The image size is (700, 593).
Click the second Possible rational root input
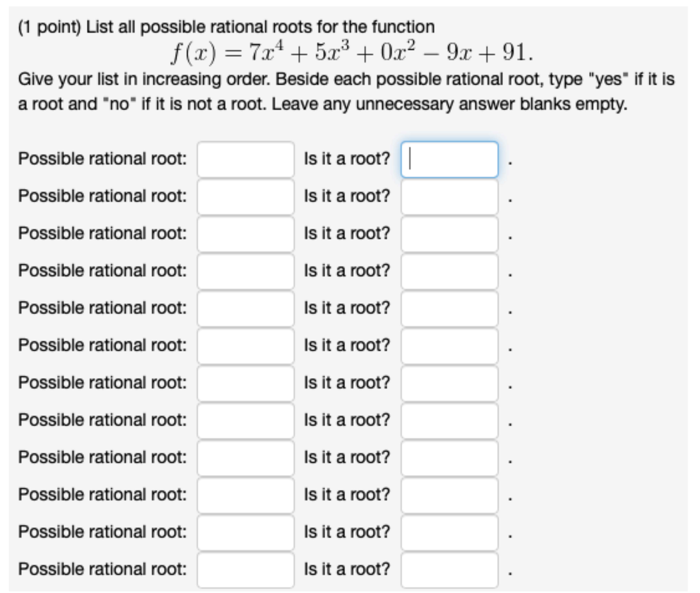click(245, 197)
